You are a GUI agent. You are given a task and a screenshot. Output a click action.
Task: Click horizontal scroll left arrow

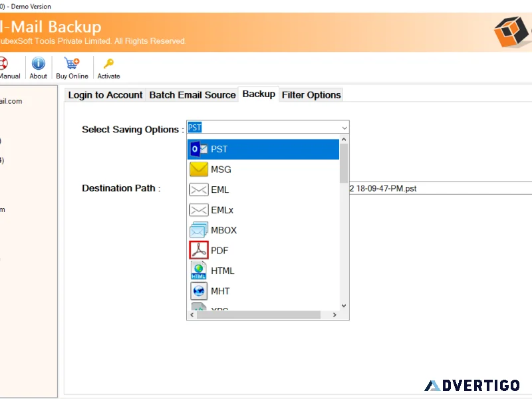pyautogui.click(x=192, y=315)
